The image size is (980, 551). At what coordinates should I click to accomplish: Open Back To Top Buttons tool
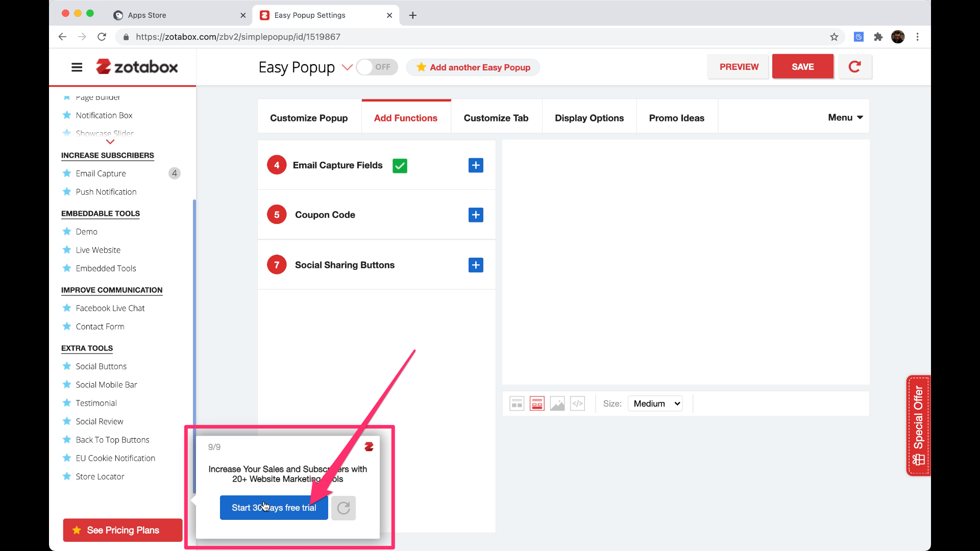(112, 440)
